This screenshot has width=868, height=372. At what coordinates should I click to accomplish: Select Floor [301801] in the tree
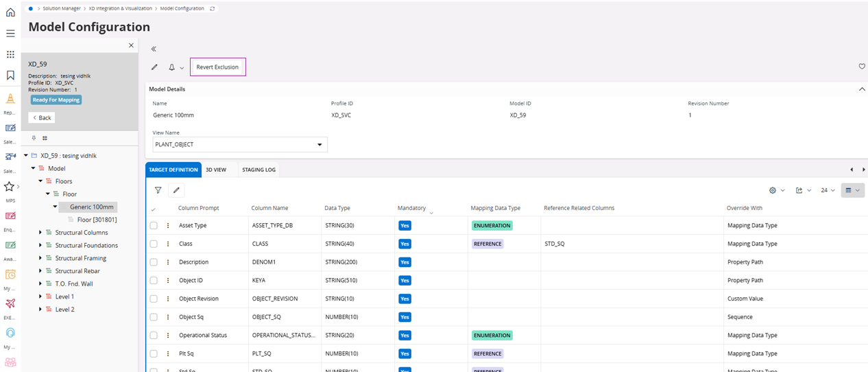click(97, 220)
